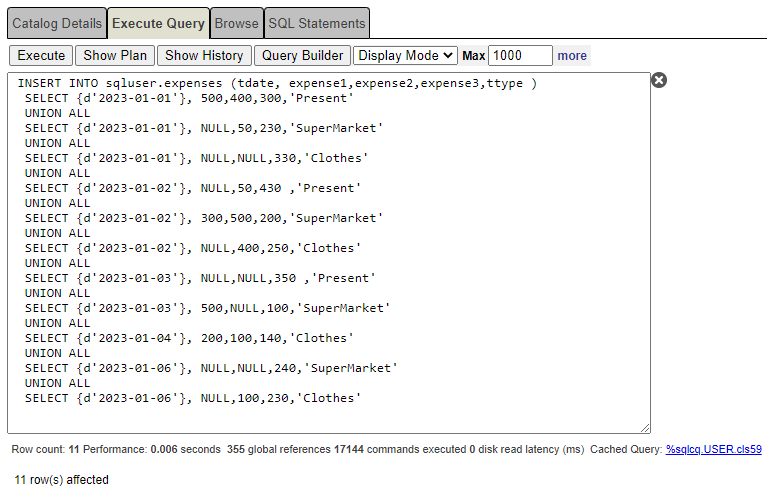Screen dimensions: 767x490
Task: Open the %sqlcq.USER.cls59 cached query link
Action: click(x=713, y=450)
